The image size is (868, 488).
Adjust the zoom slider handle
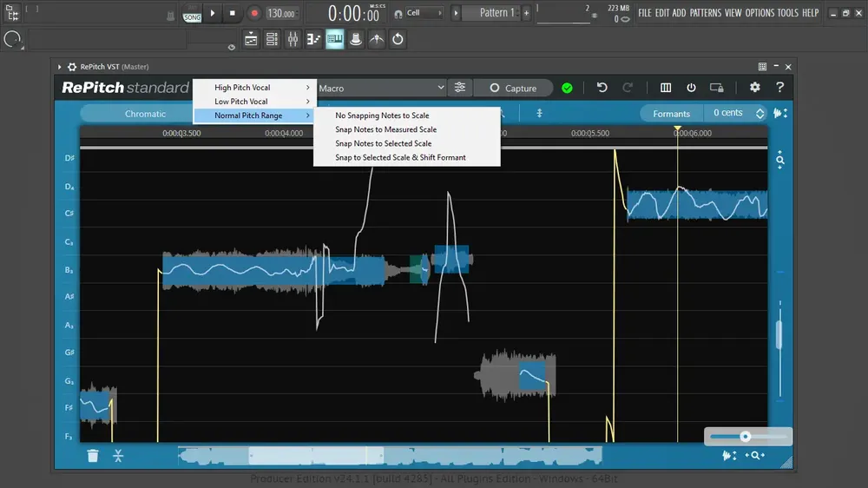pos(745,437)
